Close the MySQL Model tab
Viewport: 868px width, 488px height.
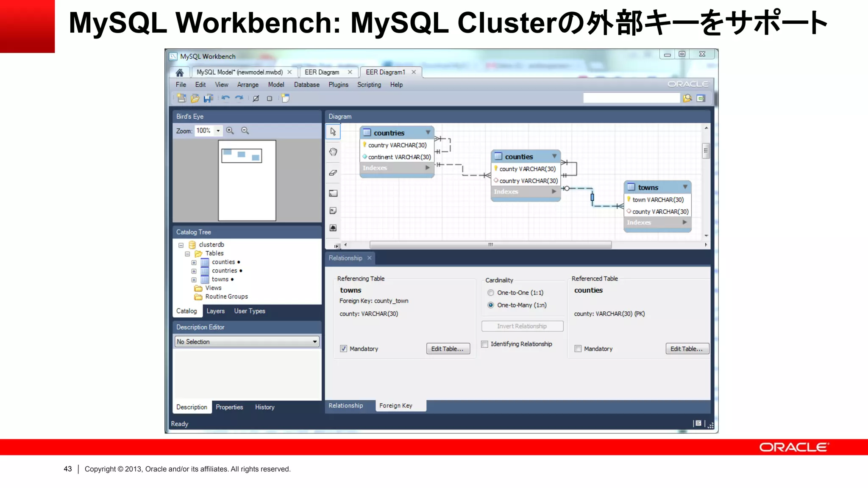click(289, 72)
